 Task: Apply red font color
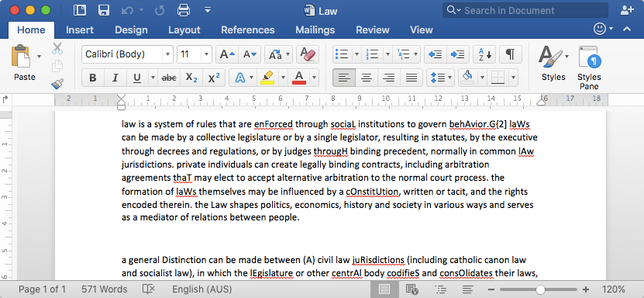299,78
